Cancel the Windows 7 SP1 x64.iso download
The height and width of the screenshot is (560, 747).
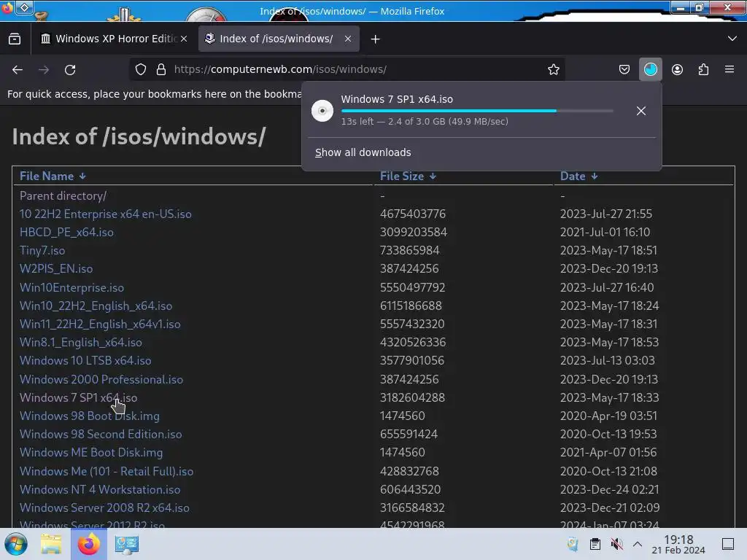coord(641,111)
